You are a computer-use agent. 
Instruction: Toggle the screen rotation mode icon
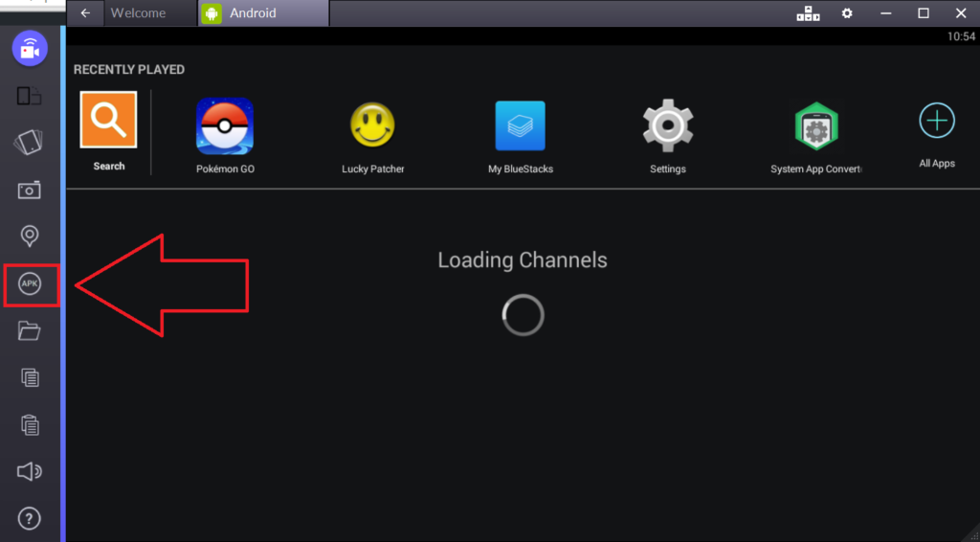coord(30,96)
